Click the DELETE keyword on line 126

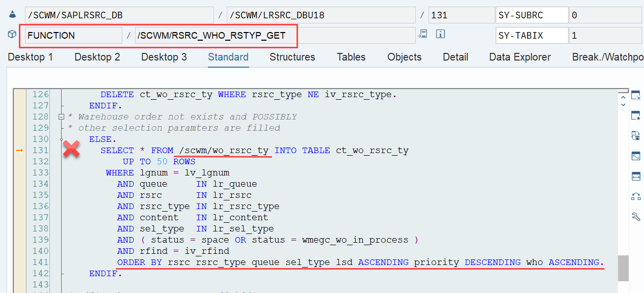coord(117,95)
